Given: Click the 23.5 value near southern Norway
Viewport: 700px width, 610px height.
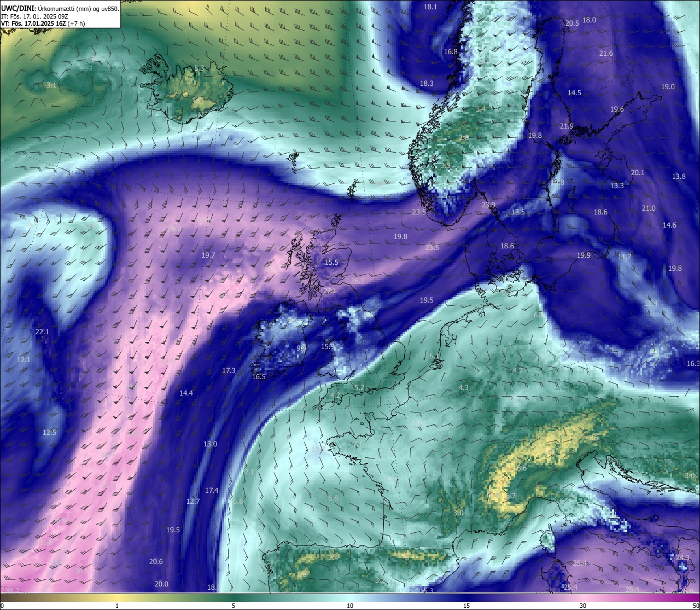Looking at the screenshot, I should coord(419,212).
